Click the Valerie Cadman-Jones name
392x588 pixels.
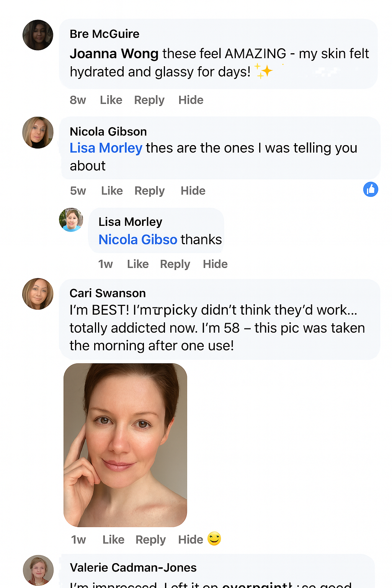pos(133,568)
